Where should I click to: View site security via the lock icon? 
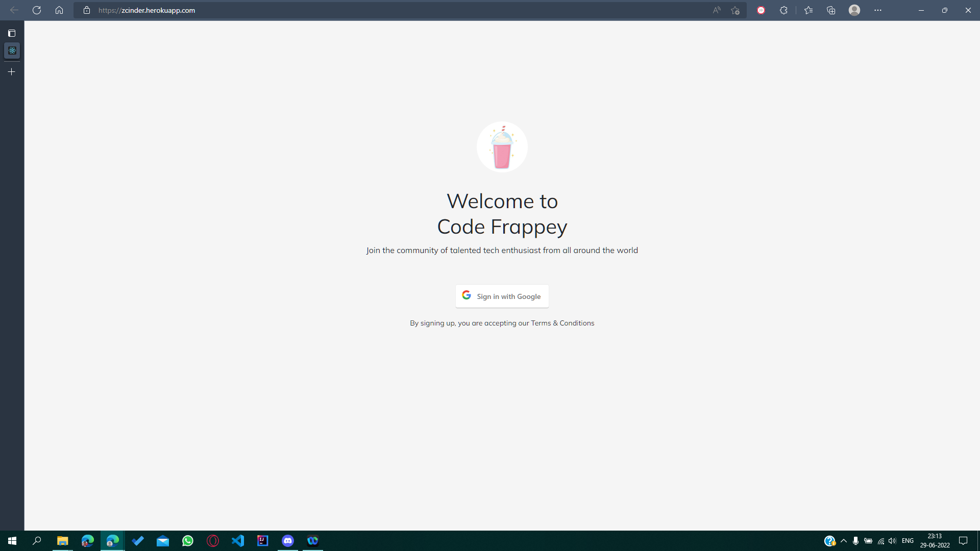click(86, 10)
